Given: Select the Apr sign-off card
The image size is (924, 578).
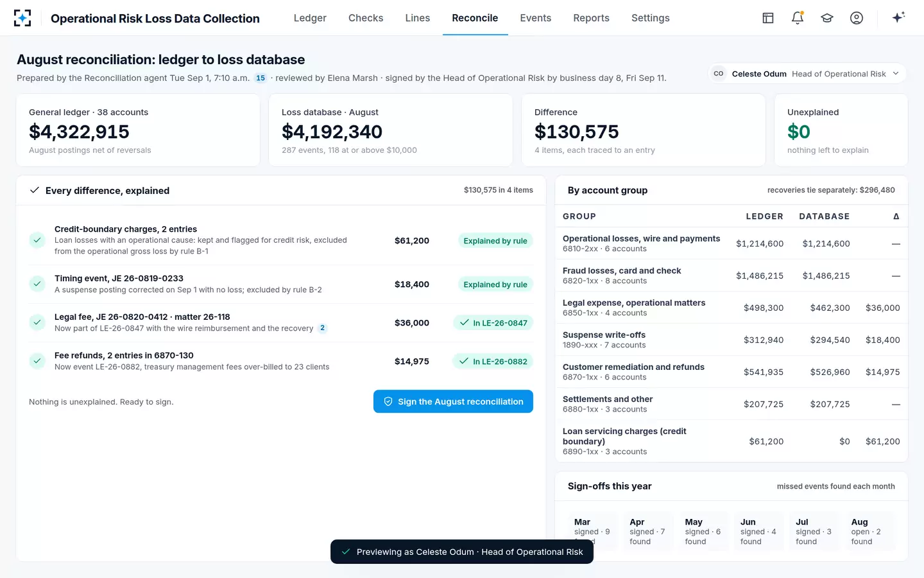Looking at the screenshot, I should (x=647, y=530).
